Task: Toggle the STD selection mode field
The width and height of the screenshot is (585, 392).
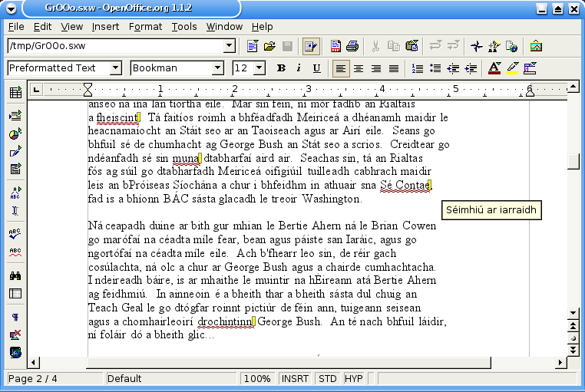Action: click(327, 379)
